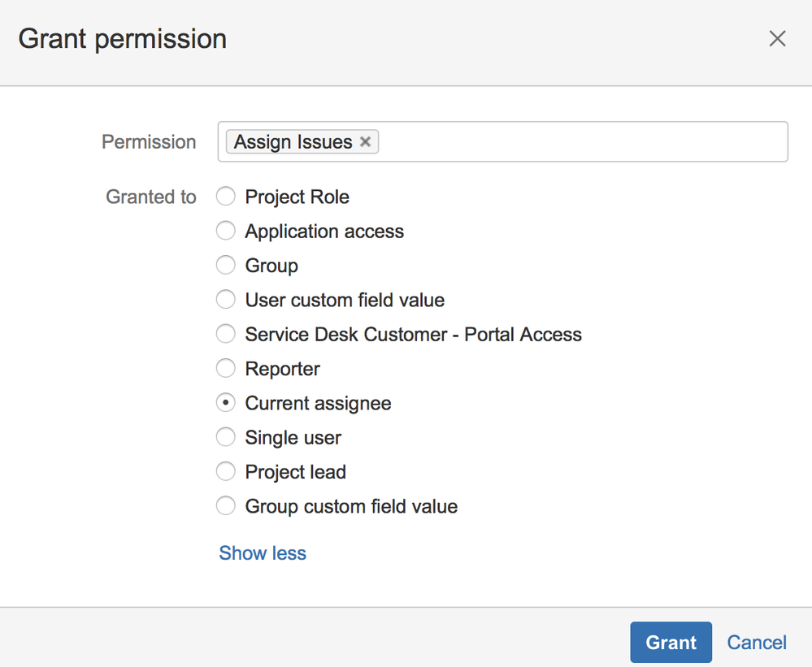
Task: Click the Granted to label
Action: click(150, 197)
